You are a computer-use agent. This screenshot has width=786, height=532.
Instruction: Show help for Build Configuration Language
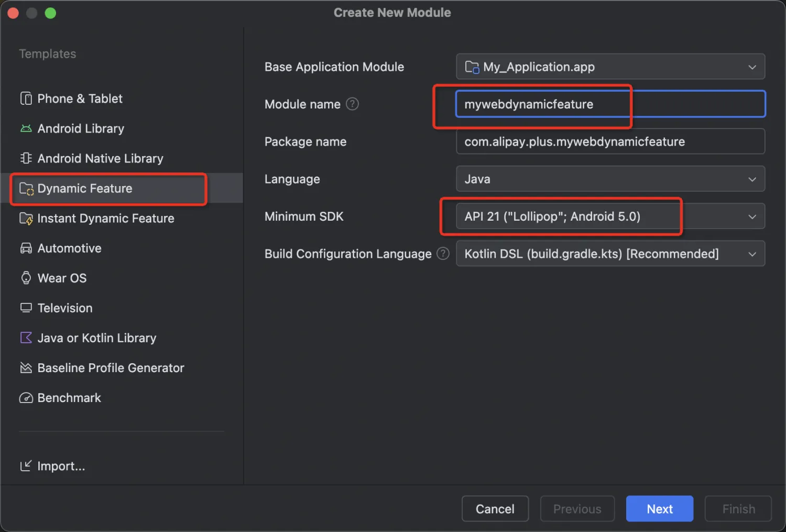(443, 254)
